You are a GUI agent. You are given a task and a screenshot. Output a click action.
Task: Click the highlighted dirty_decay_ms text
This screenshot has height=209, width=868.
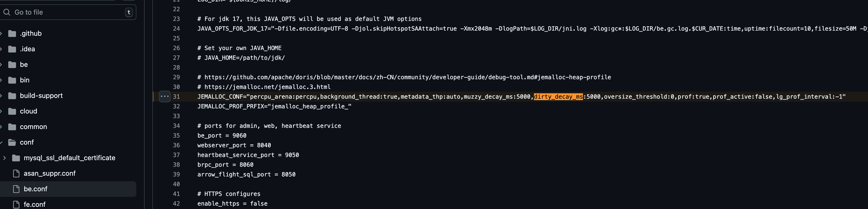click(558, 96)
